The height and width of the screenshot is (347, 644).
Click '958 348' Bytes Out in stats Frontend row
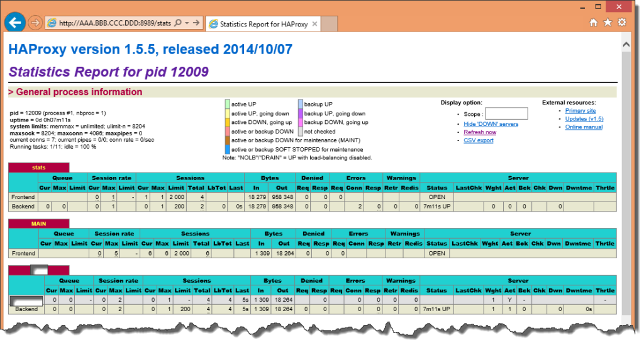282,197
